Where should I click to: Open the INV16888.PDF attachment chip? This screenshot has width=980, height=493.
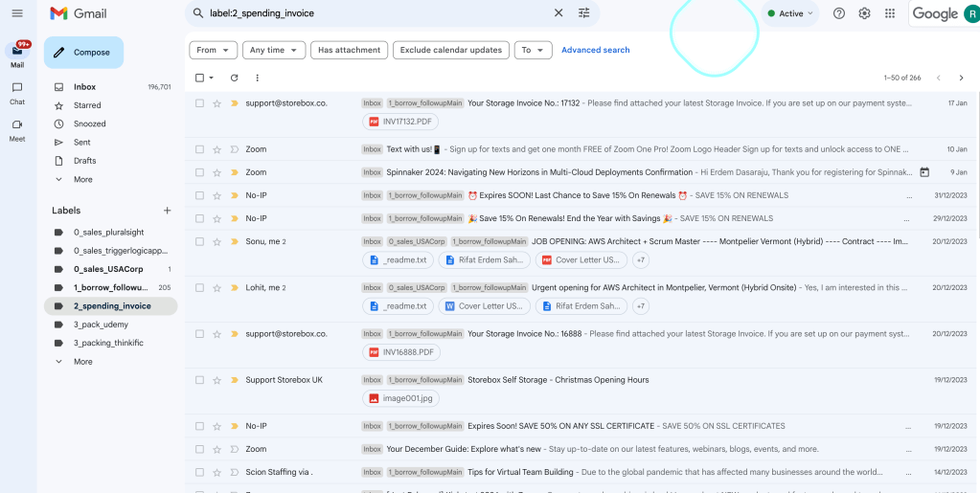(401, 352)
